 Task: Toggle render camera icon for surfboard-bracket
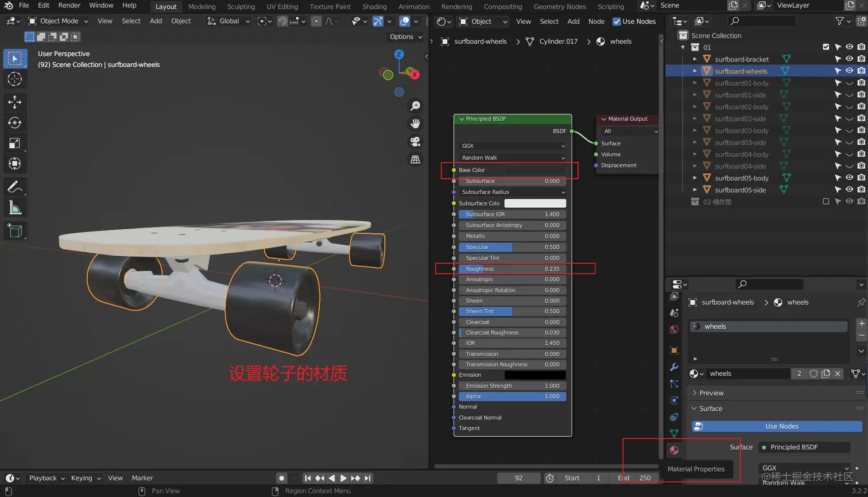point(861,59)
